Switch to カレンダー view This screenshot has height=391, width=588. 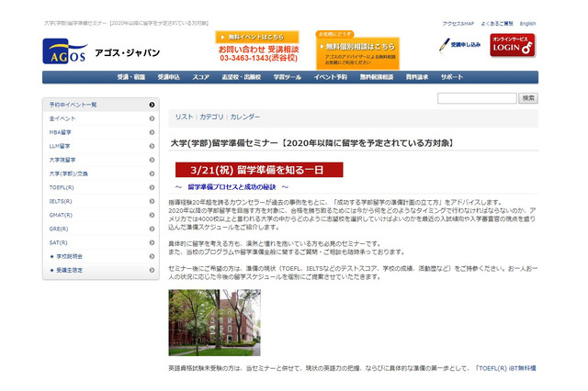[x=245, y=117]
